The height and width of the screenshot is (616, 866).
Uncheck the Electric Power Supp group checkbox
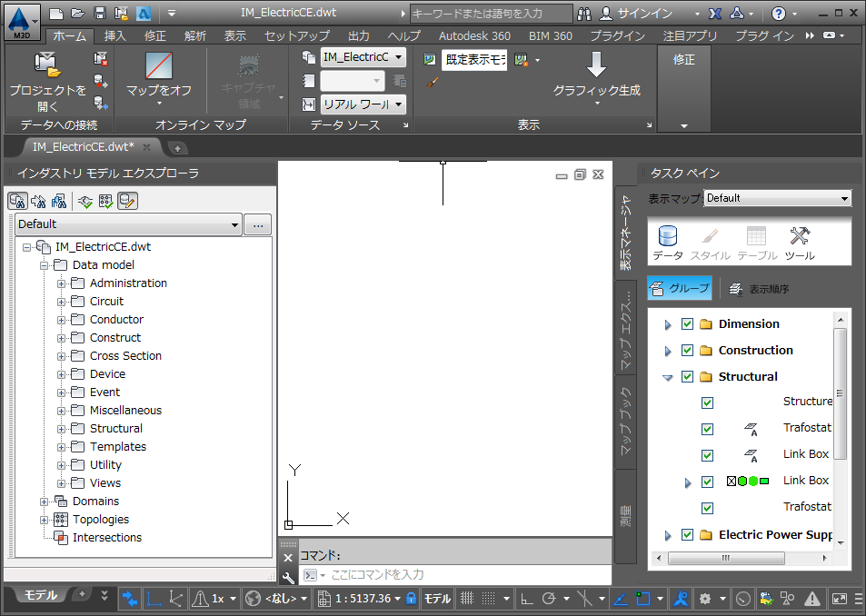click(x=687, y=534)
